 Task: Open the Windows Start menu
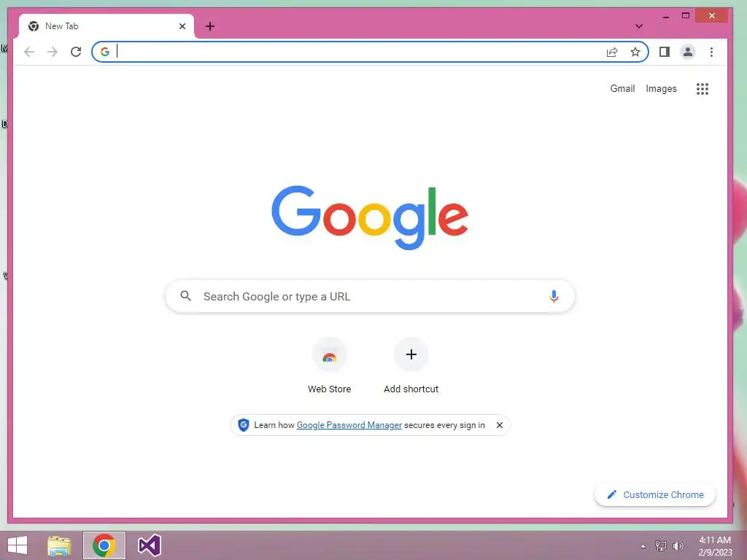[18, 545]
